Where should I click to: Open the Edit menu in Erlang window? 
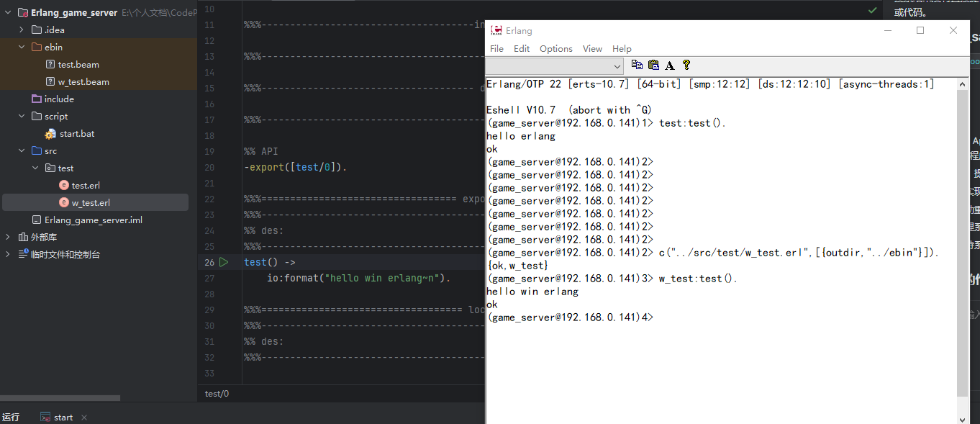click(522, 49)
